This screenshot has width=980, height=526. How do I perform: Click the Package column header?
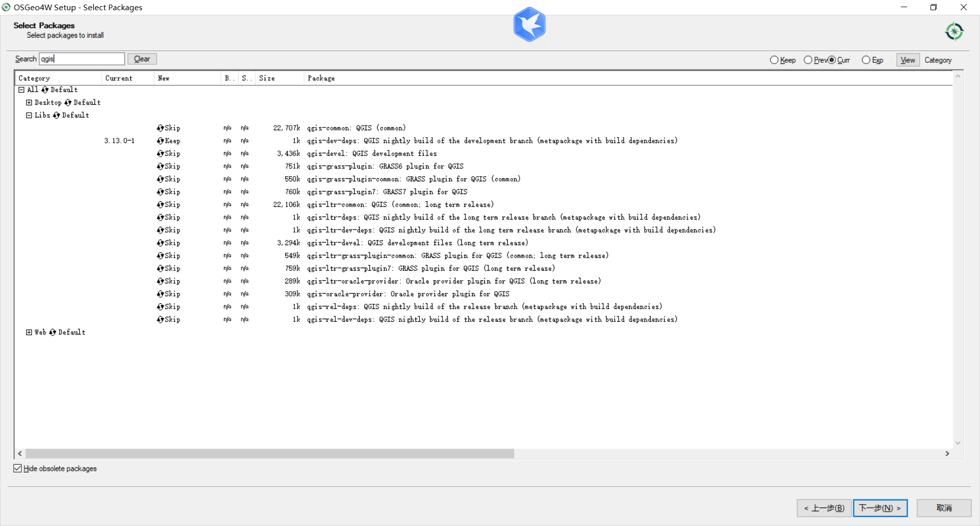pyautogui.click(x=628, y=78)
